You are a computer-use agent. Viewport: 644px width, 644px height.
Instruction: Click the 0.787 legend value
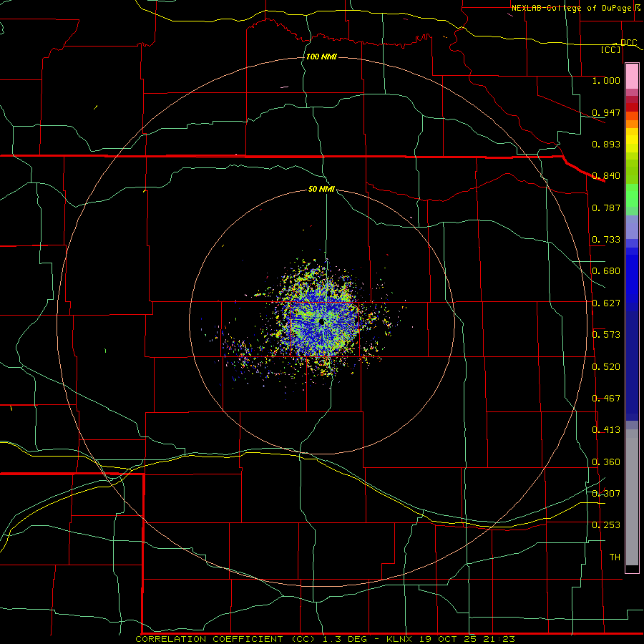pyautogui.click(x=606, y=208)
